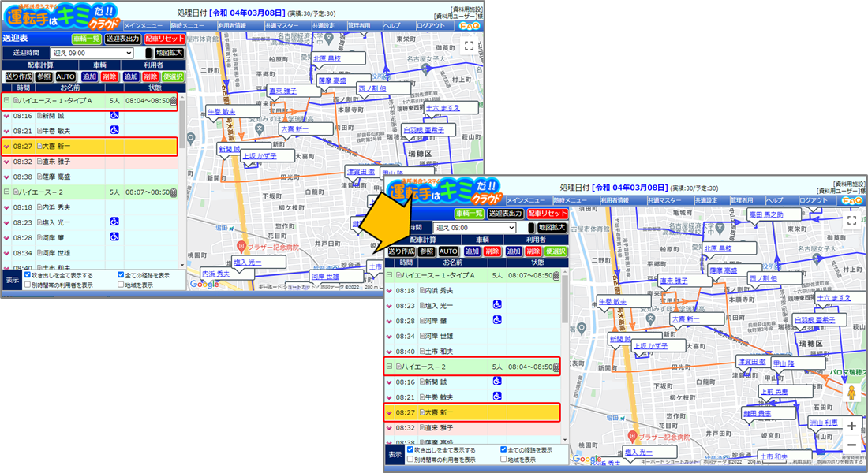This screenshot has width=868, height=473.
Task: Click heart marker of 08:34 河岸 世雄 row, right window
Action: 389,337
